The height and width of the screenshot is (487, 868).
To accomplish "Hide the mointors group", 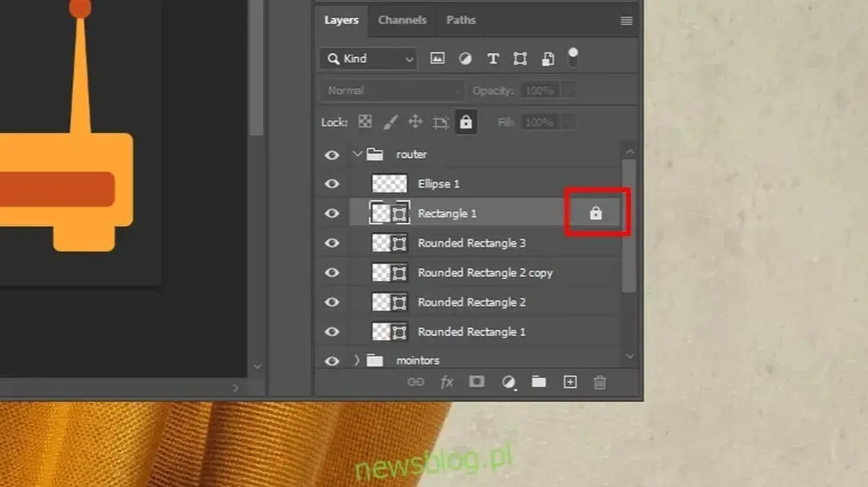I will [x=332, y=361].
